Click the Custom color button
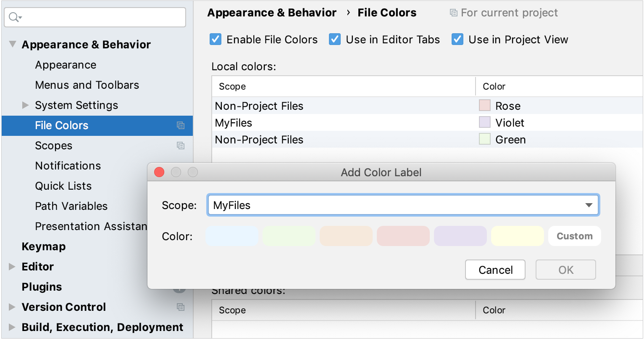644x339 pixels. (x=574, y=236)
